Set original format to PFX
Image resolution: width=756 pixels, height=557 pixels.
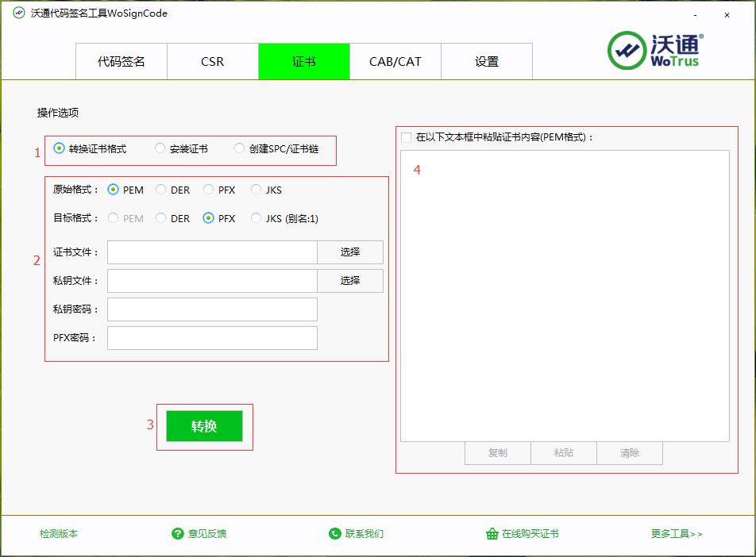tap(209, 190)
